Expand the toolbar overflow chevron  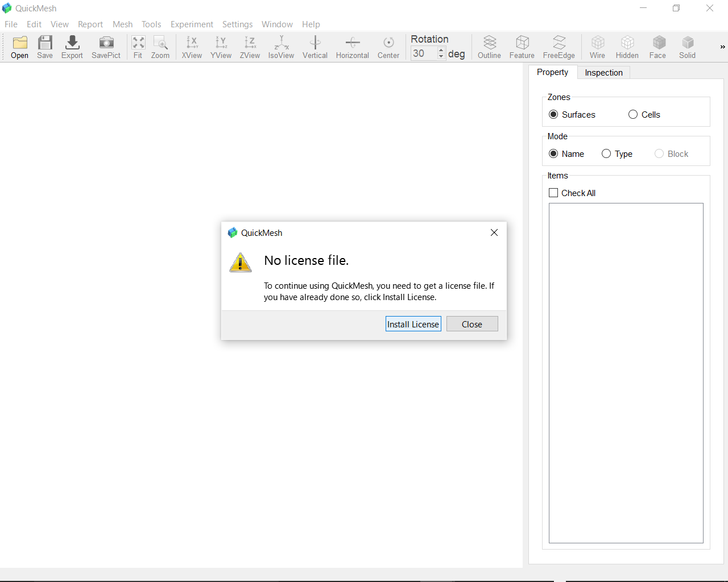tap(722, 47)
